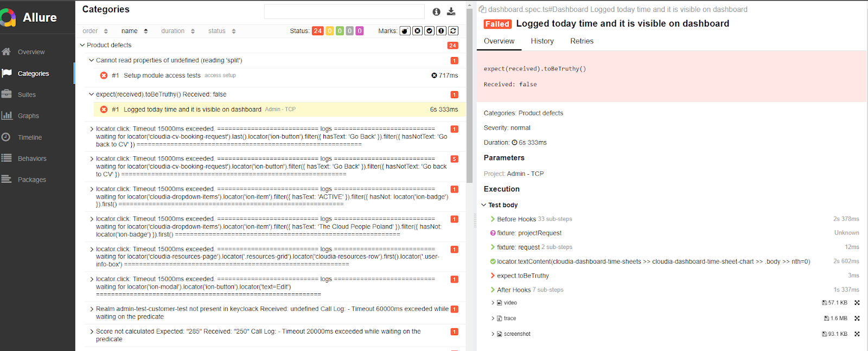This screenshot has width=868, height=351.
Task: Toggle the flaky mark bomb icon filter
Action: (x=405, y=31)
